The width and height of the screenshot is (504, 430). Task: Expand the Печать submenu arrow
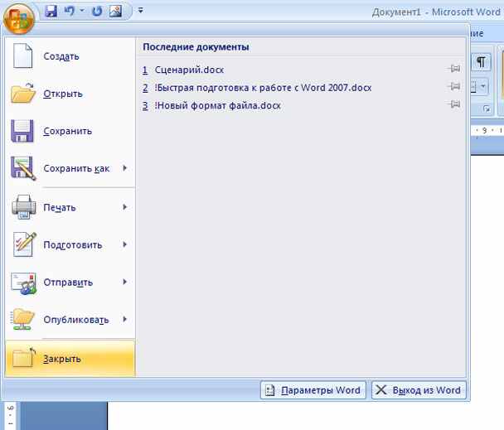124,207
